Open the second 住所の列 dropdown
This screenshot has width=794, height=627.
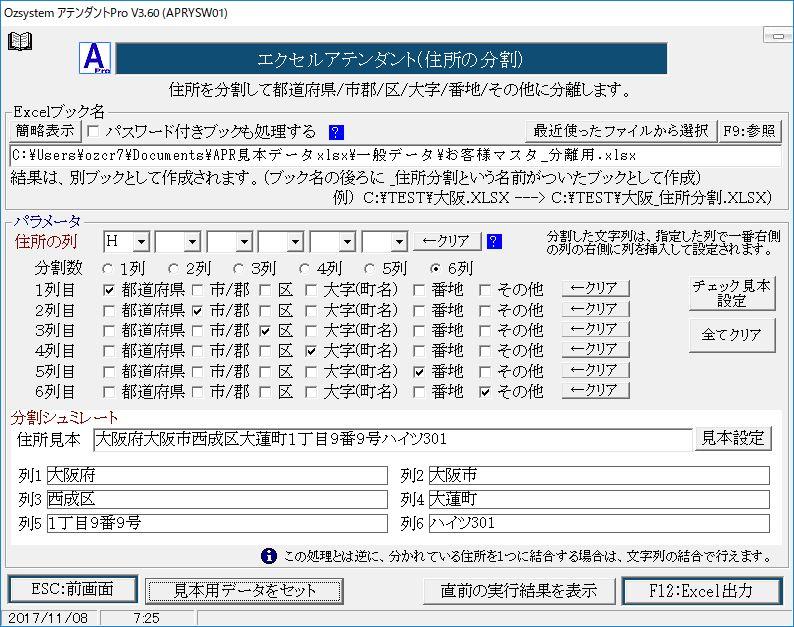pos(192,242)
